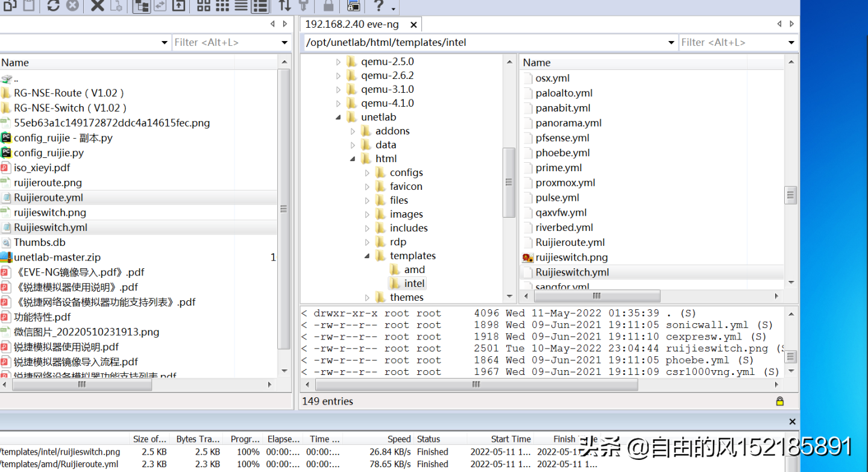Click the right pane Filter input field
Viewport: 868px width, 472px height.
tap(732, 42)
